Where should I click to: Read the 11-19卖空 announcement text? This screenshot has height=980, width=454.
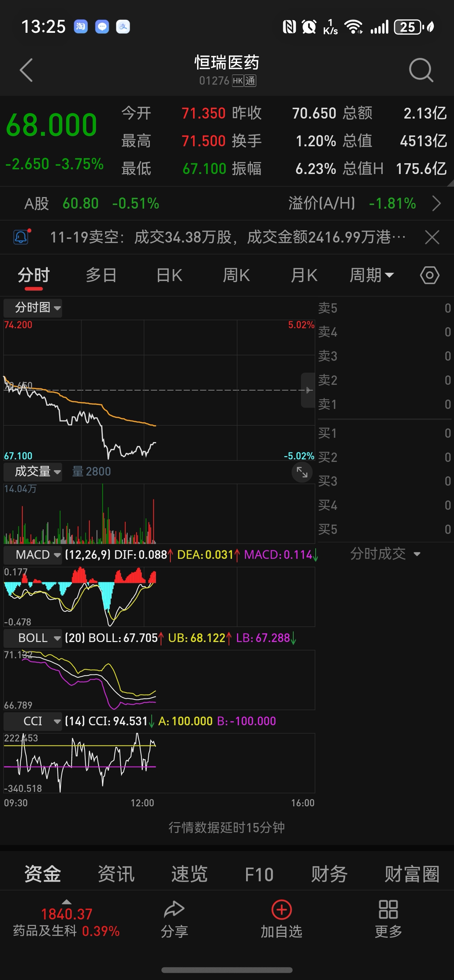point(228,237)
